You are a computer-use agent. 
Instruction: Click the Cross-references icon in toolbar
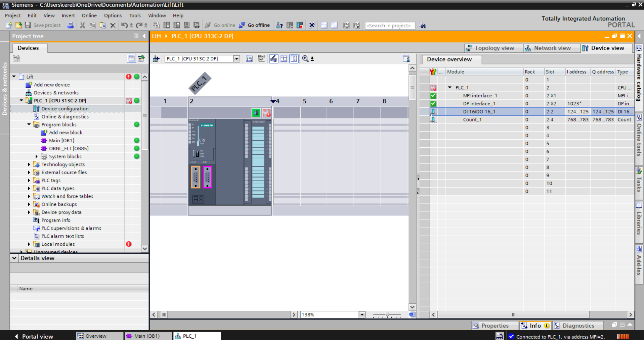coord(312,25)
